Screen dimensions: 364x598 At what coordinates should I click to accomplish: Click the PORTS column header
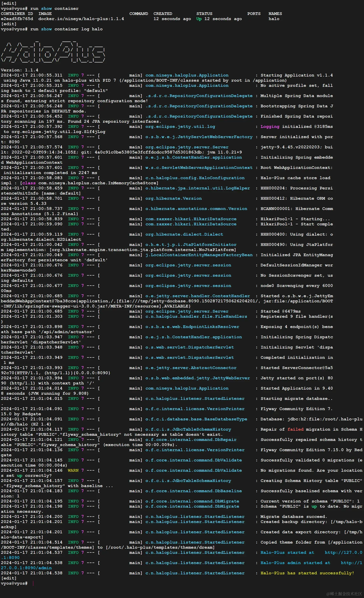tap(254, 14)
